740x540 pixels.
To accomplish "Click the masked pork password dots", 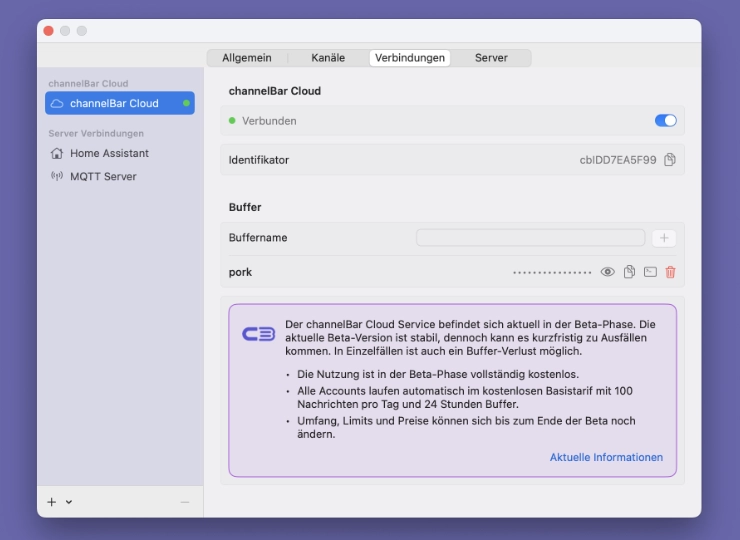I will pos(552,272).
